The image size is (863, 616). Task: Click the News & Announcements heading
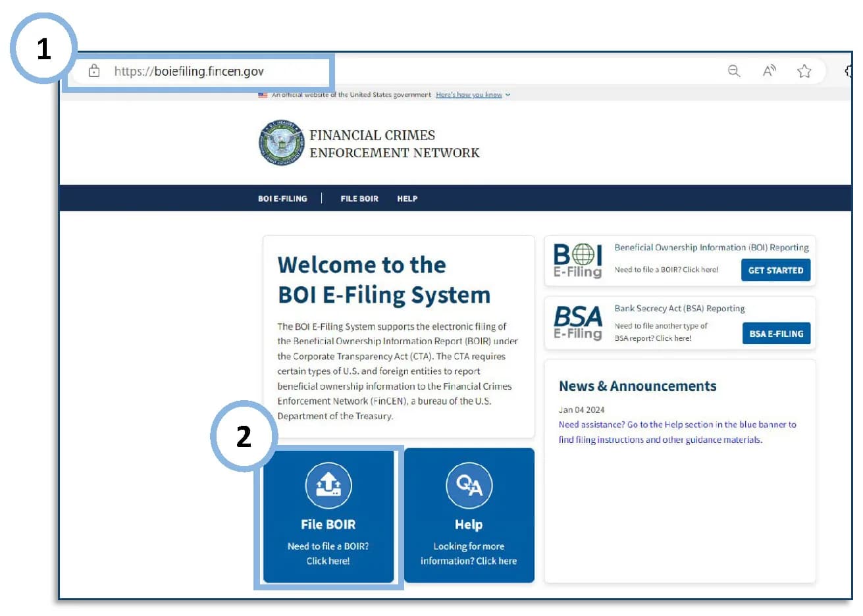point(637,386)
